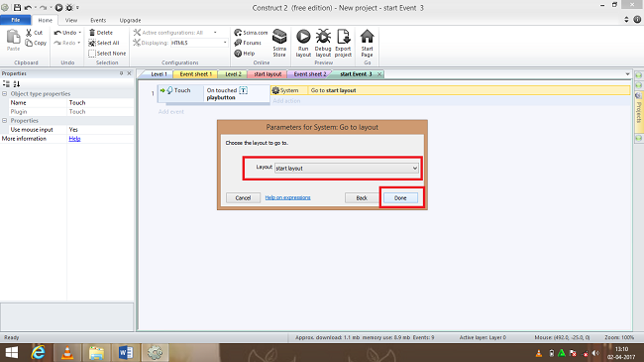Open the Help link in Properties
The image size is (644, 362).
[74, 139]
